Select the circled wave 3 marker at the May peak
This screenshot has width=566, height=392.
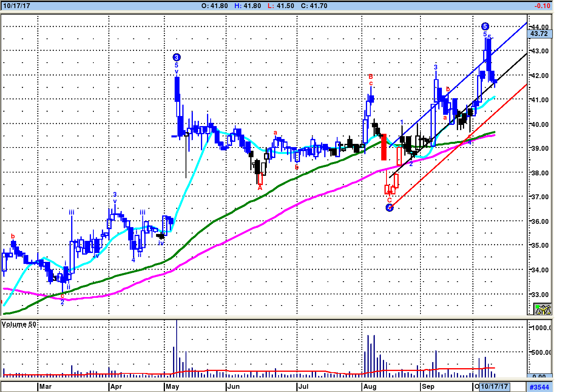click(176, 57)
